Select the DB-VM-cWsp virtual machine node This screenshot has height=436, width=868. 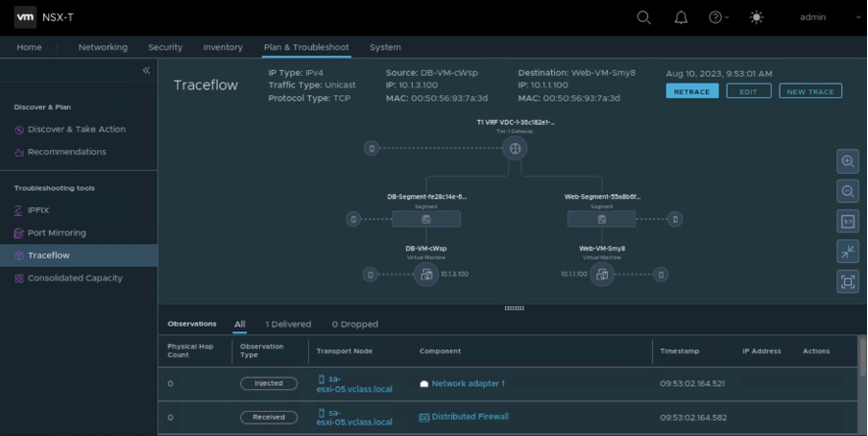click(425, 275)
